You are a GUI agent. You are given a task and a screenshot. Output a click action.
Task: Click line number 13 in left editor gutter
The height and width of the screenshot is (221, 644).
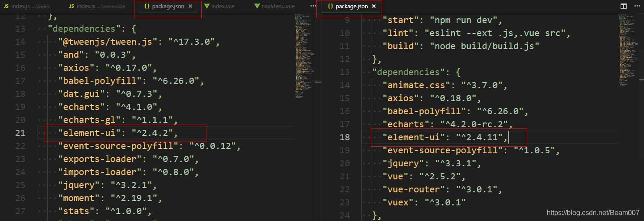(20, 29)
